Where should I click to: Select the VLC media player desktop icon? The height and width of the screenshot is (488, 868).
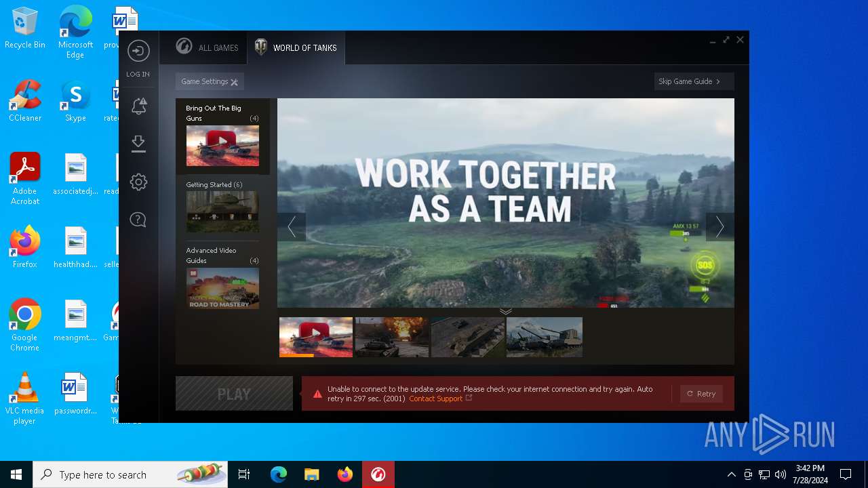25,399
